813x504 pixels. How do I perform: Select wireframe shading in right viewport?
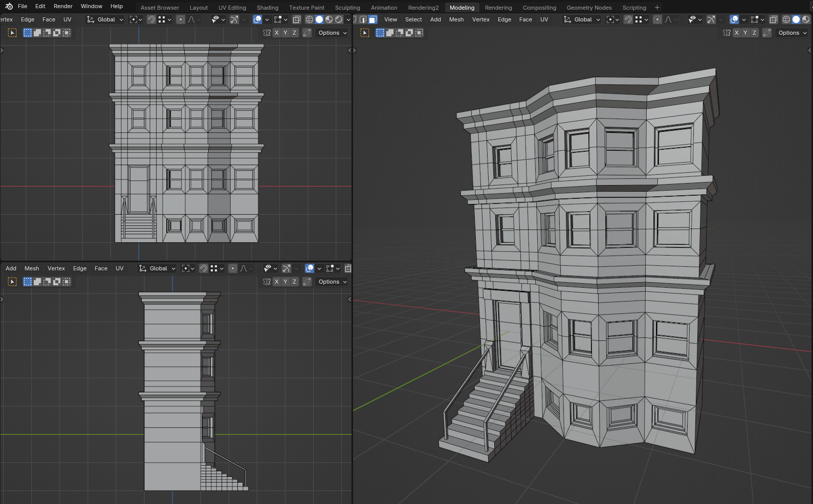pos(786,19)
